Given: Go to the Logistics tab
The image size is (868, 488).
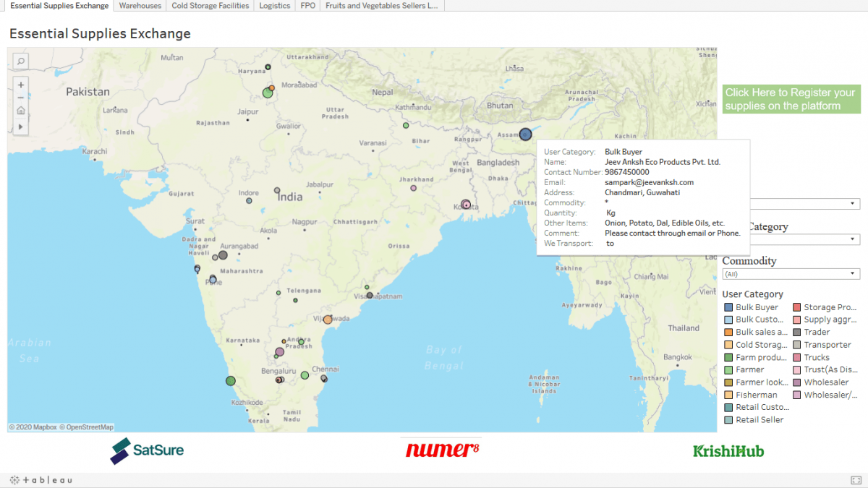Looking at the screenshot, I should 274,6.
